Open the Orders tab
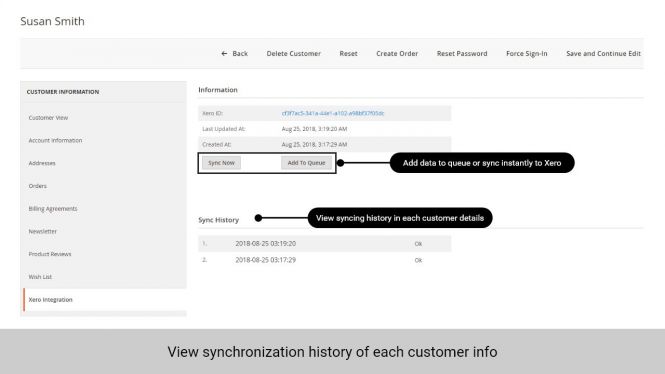665x374 pixels. point(38,186)
